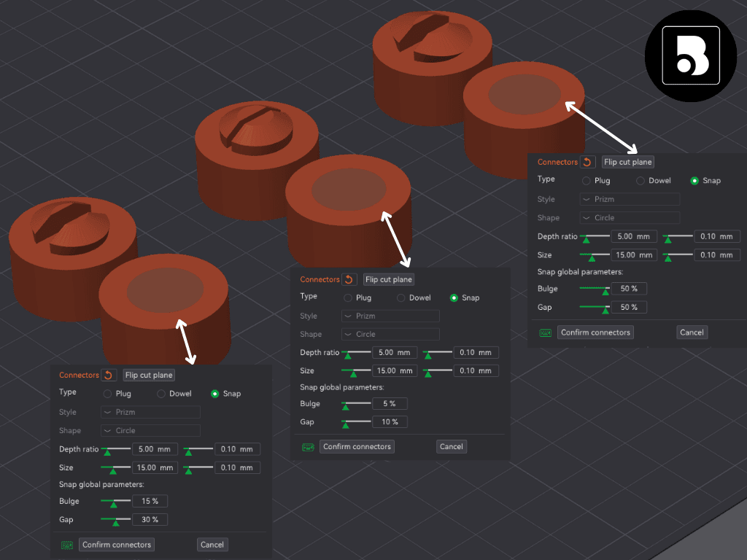Click the 5 % Bulge value field
Viewport: 747px width, 560px height.
coord(390,403)
